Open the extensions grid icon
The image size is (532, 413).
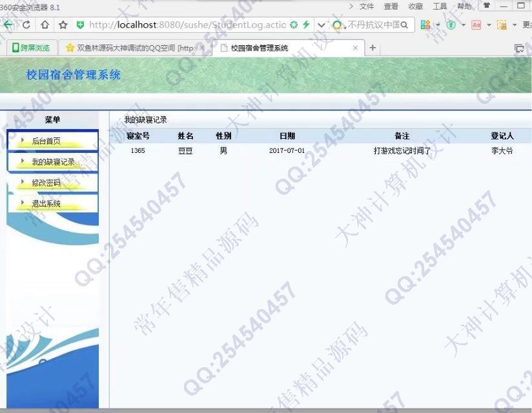425,25
